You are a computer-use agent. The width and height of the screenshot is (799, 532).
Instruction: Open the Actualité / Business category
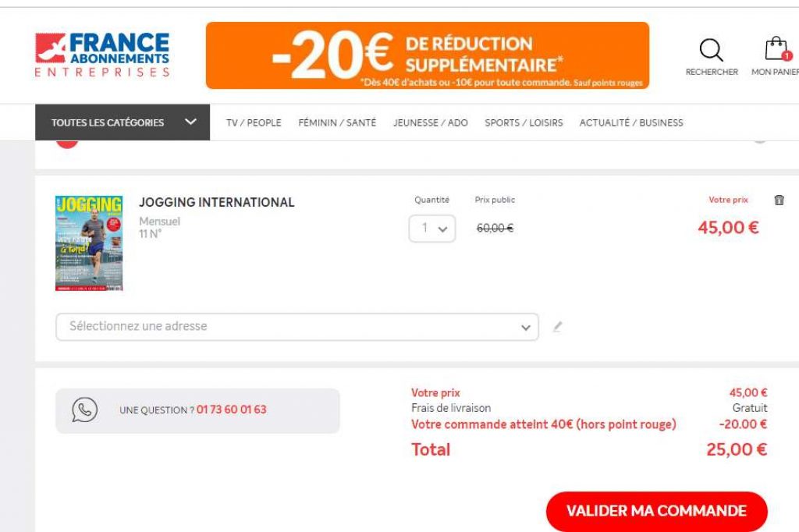coord(630,122)
